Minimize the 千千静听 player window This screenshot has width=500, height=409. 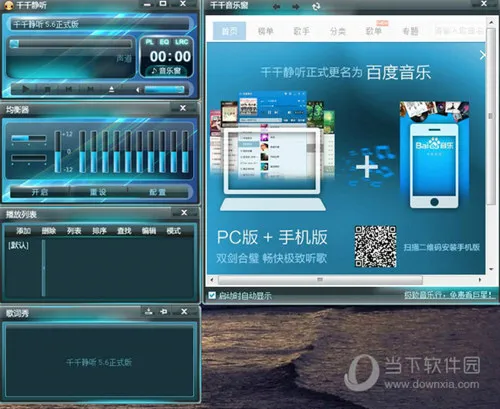147,5
